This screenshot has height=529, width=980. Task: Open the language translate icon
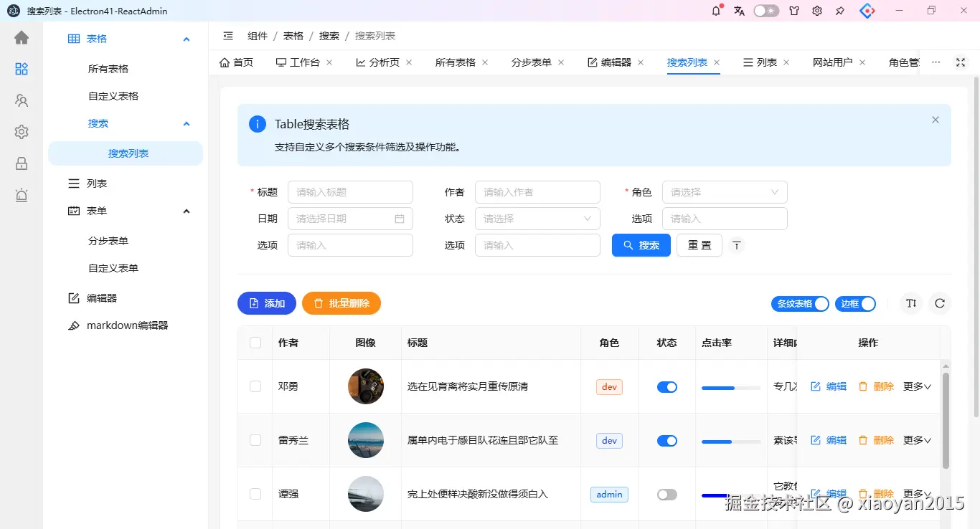(x=739, y=11)
